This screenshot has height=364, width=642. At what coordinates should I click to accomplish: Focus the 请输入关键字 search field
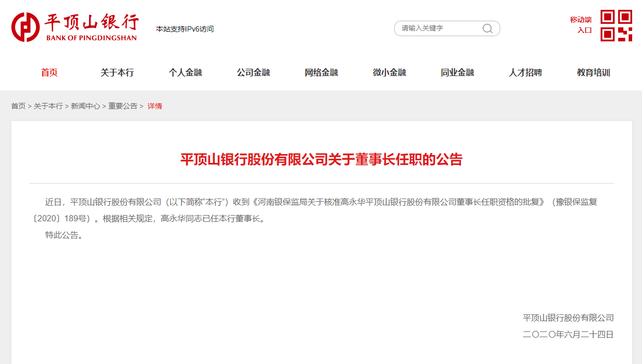point(447,28)
